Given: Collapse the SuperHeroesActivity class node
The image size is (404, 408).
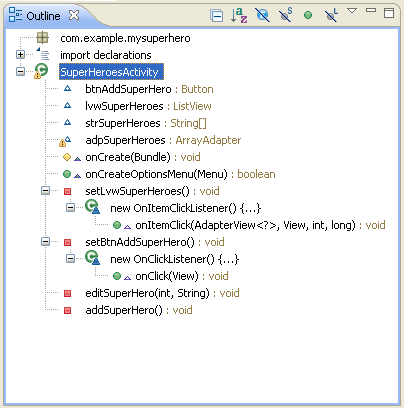Looking at the screenshot, I should 20,71.
